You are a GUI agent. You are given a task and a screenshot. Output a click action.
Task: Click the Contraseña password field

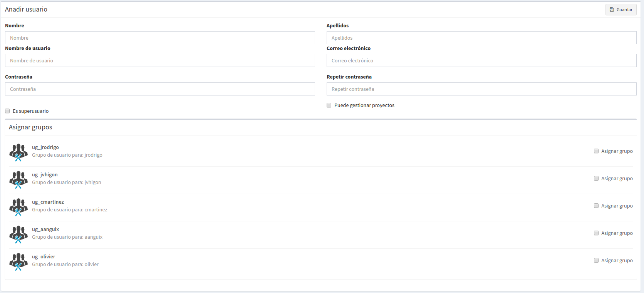click(x=160, y=89)
